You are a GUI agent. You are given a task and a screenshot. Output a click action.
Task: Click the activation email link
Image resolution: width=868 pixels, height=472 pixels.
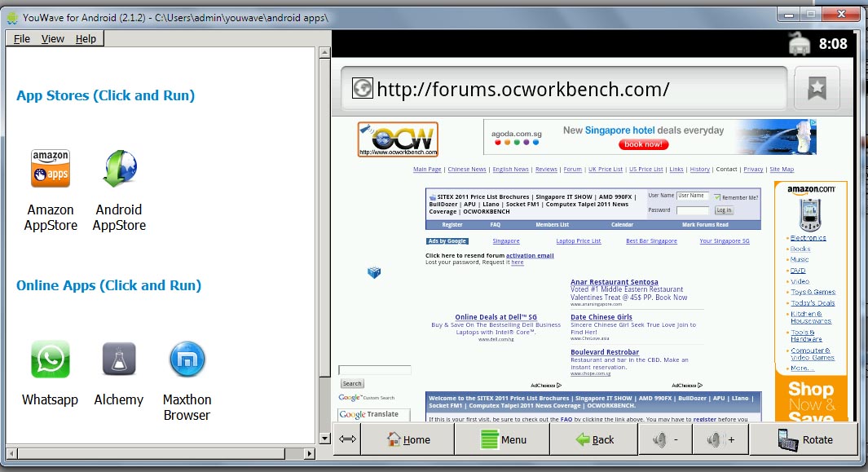click(x=530, y=255)
